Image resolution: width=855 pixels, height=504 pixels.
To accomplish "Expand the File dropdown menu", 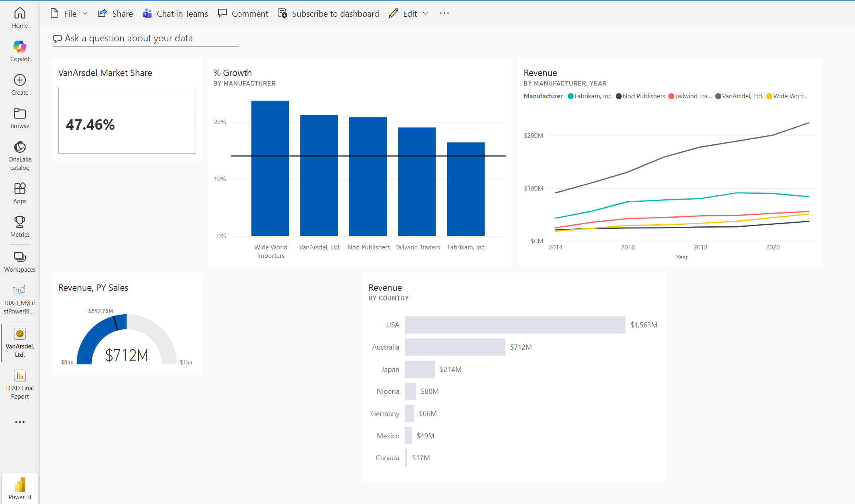I will (70, 14).
